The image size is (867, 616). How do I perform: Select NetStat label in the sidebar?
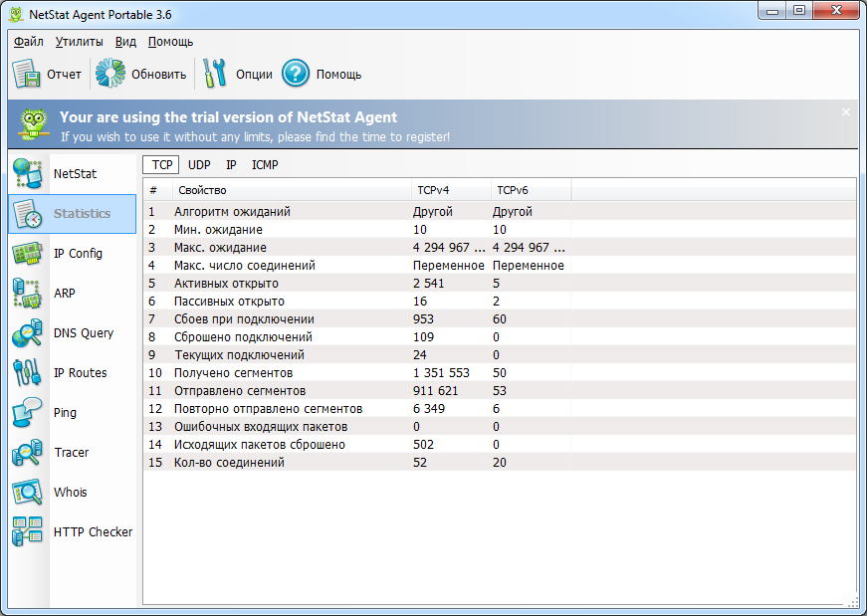pyautogui.click(x=75, y=173)
